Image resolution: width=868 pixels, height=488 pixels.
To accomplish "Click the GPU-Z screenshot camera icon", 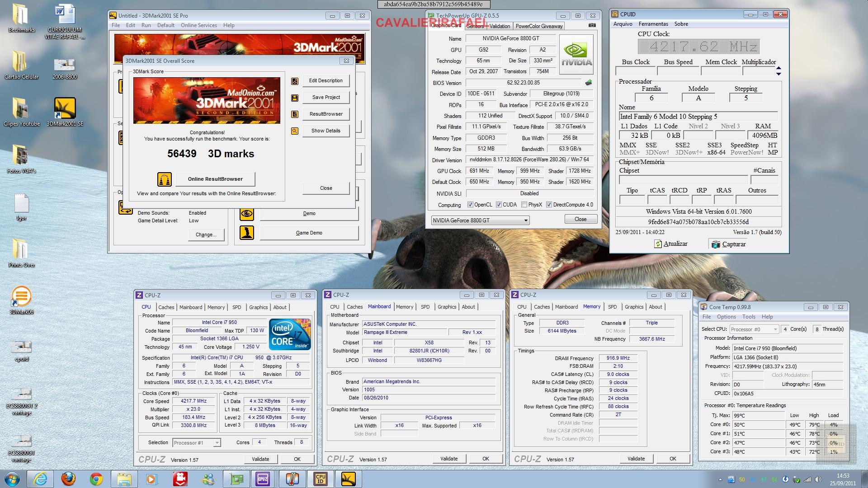I will [x=592, y=26].
